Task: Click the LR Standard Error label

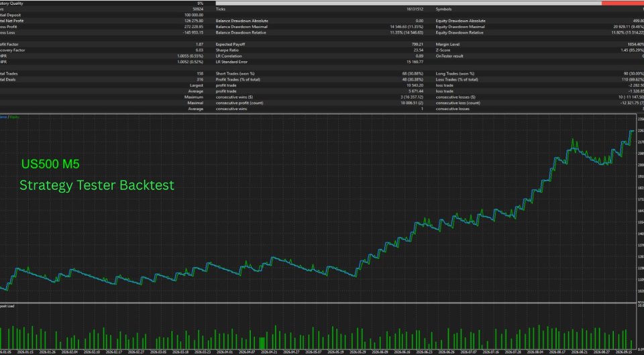Action: point(231,62)
